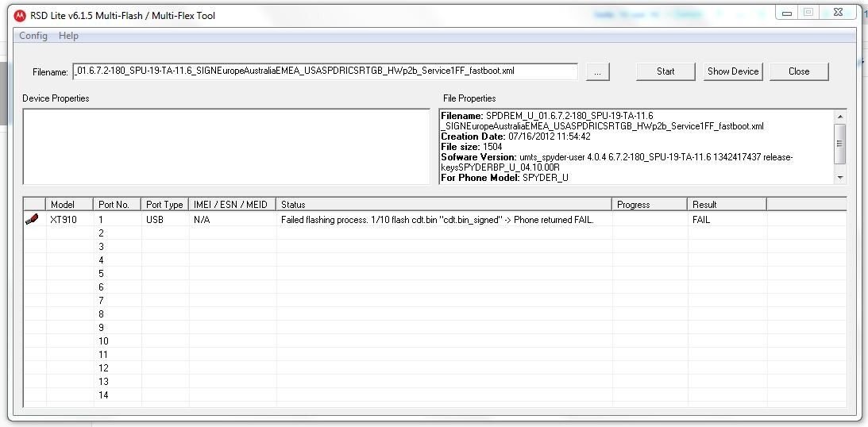
Task: Open file browser with the ... button
Action: click(597, 72)
